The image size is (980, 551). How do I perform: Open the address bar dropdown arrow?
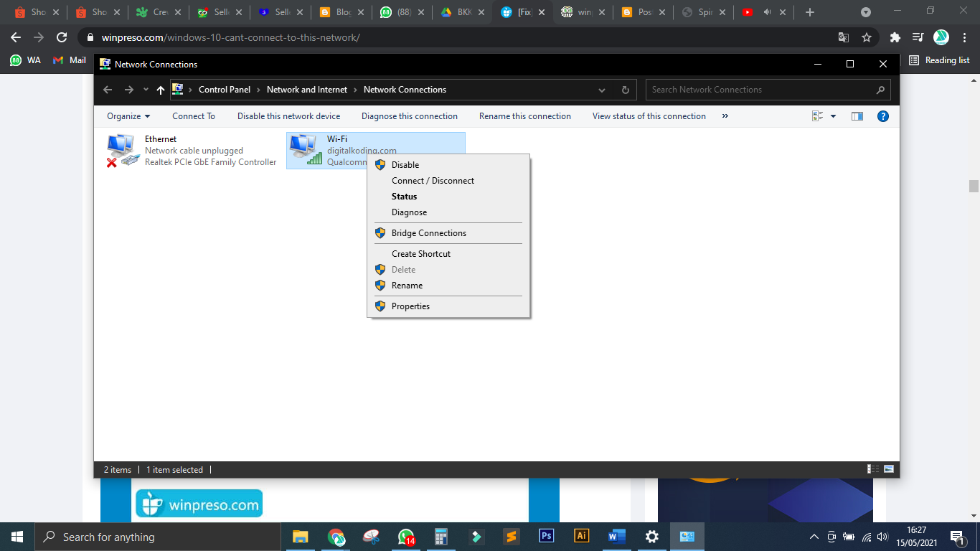(601, 89)
